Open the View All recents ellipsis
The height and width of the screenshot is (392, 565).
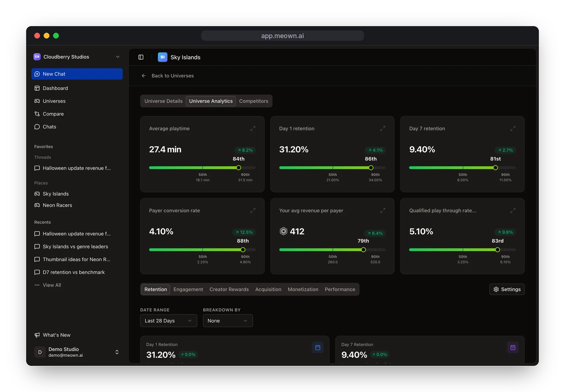37,285
